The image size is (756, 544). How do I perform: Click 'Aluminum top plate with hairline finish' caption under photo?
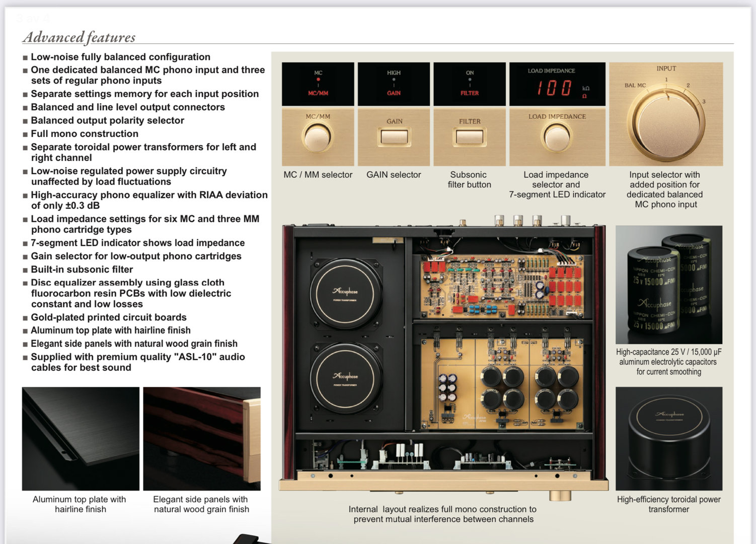pyautogui.click(x=80, y=504)
